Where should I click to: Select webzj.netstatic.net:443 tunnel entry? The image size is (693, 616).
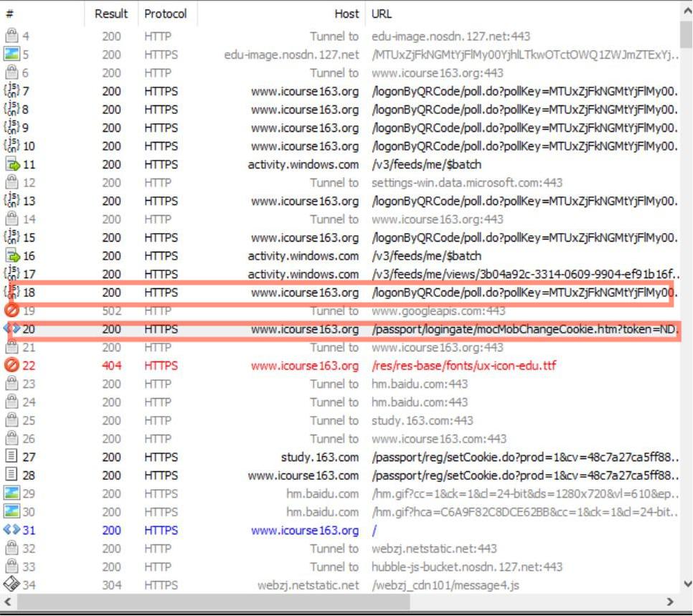click(434, 549)
